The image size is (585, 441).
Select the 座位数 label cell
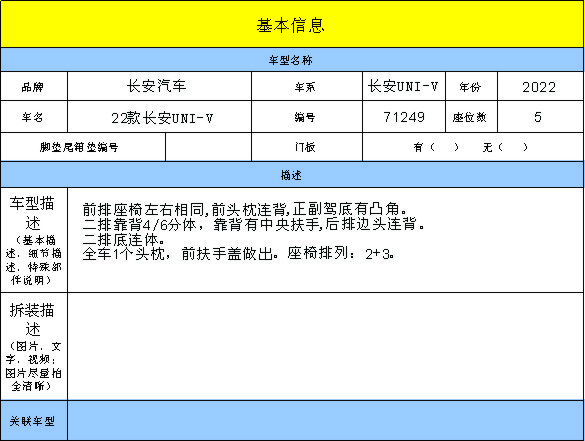tap(471, 117)
